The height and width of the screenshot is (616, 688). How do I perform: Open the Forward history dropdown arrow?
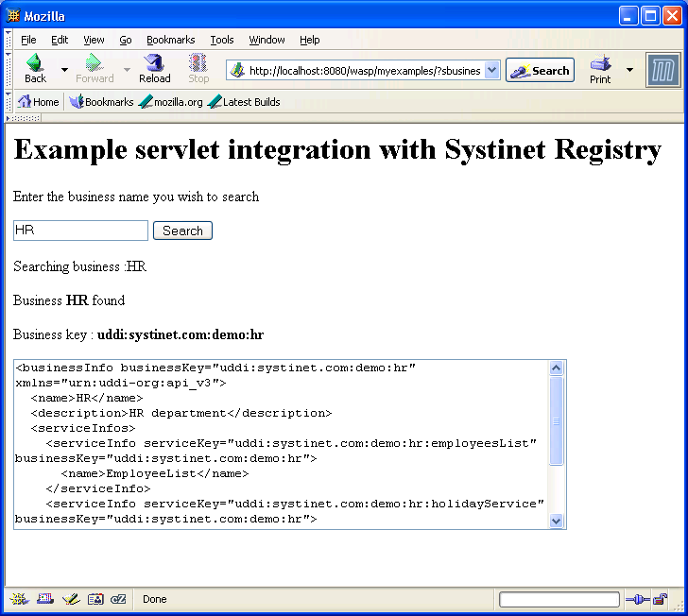pos(127,70)
